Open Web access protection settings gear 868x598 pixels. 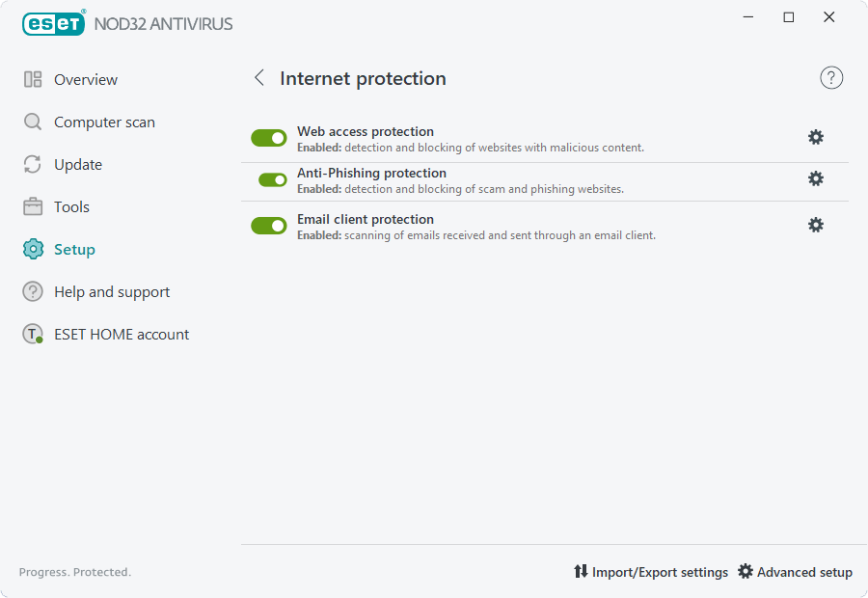tap(815, 137)
